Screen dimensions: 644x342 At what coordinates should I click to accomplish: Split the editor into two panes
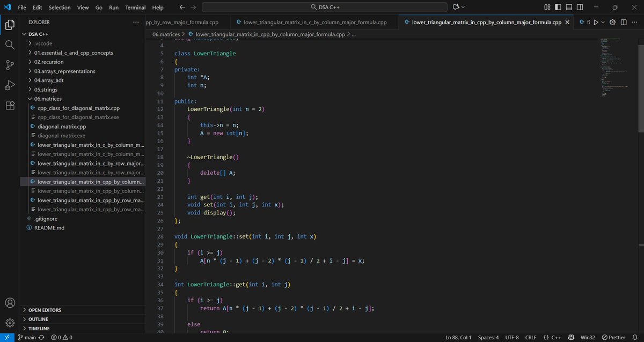pyautogui.click(x=624, y=23)
